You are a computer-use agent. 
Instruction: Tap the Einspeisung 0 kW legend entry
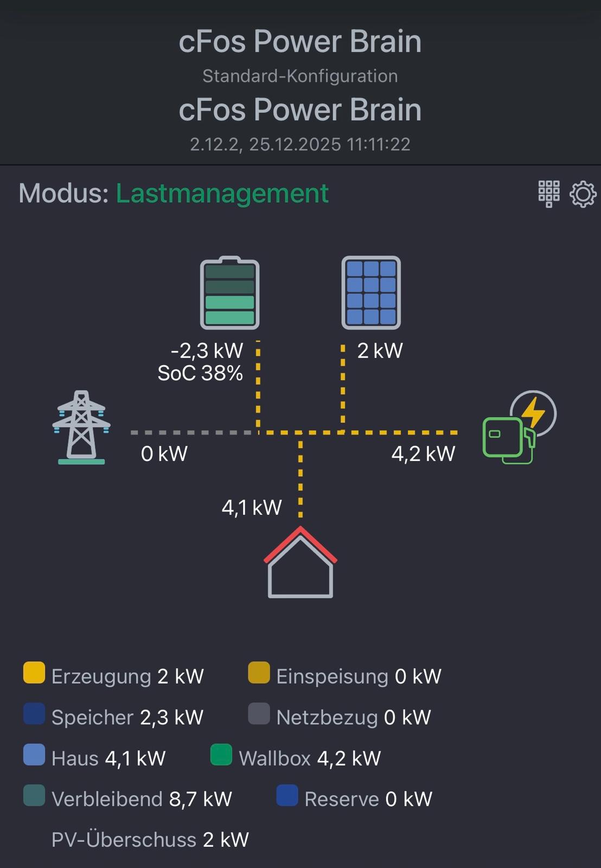358,676
